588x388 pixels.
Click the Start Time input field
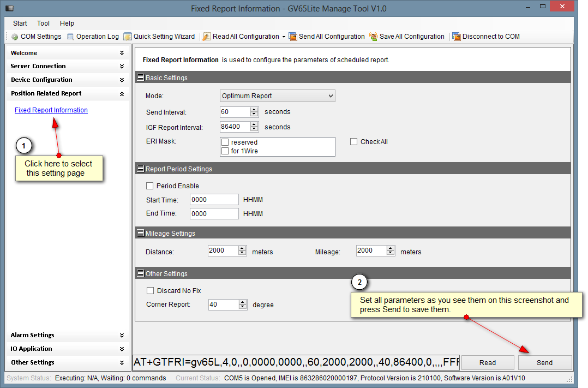click(x=214, y=200)
